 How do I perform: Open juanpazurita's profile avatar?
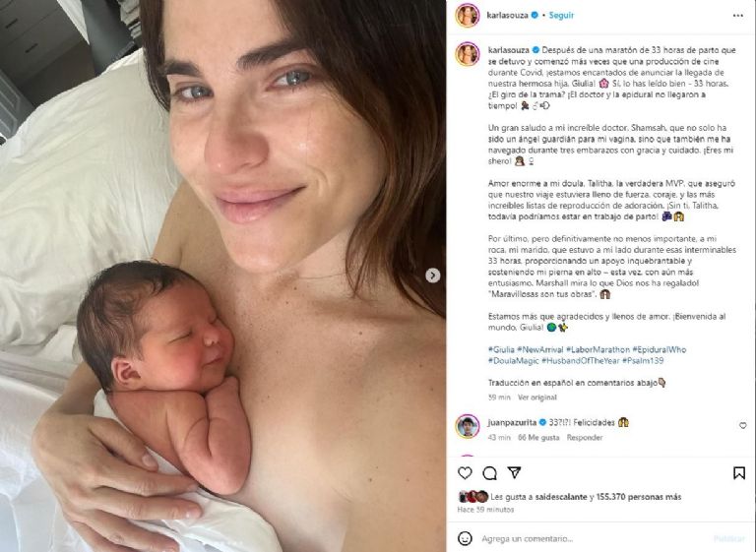[x=468, y=426]
